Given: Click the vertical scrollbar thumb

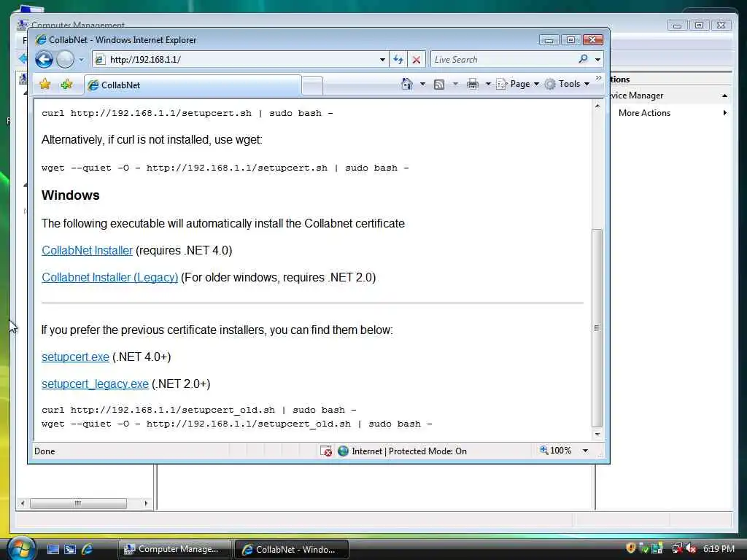Looking at the screenshot, I should click(x=597, y=327).
